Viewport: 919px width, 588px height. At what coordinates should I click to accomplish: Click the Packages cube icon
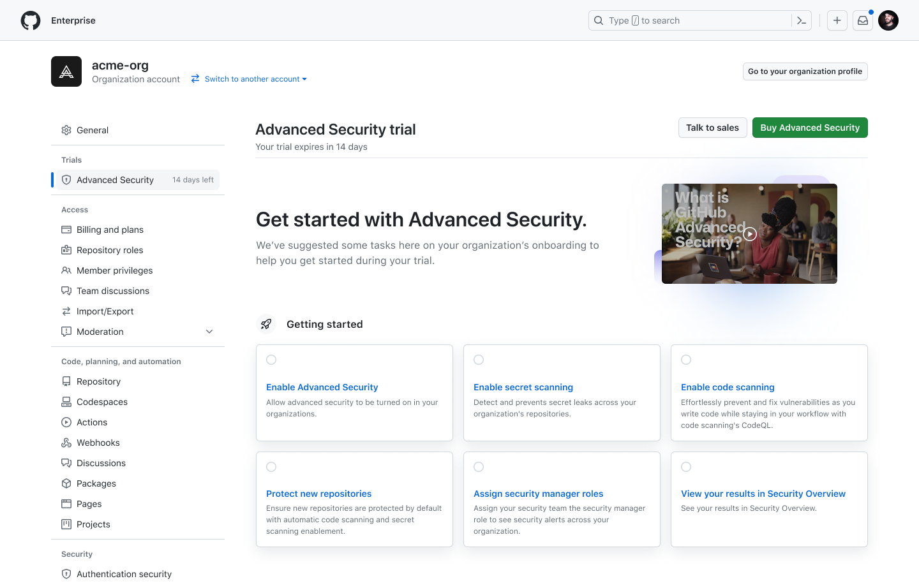(66, 483)
